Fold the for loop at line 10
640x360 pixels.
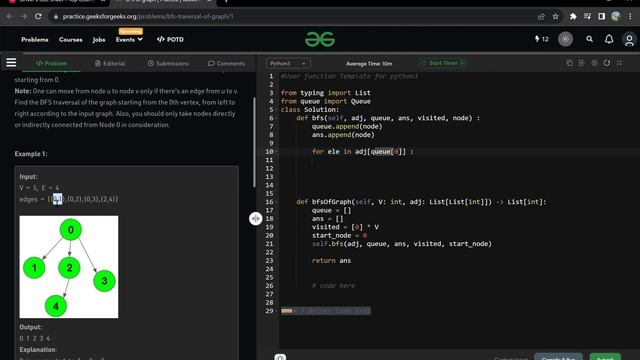[277, 151]
